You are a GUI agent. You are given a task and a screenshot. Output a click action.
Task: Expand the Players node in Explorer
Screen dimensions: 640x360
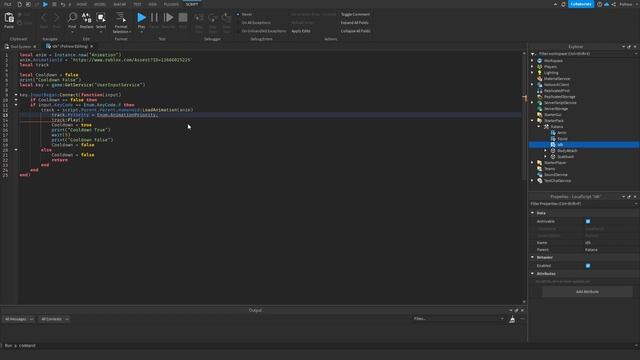coord(532,67)
